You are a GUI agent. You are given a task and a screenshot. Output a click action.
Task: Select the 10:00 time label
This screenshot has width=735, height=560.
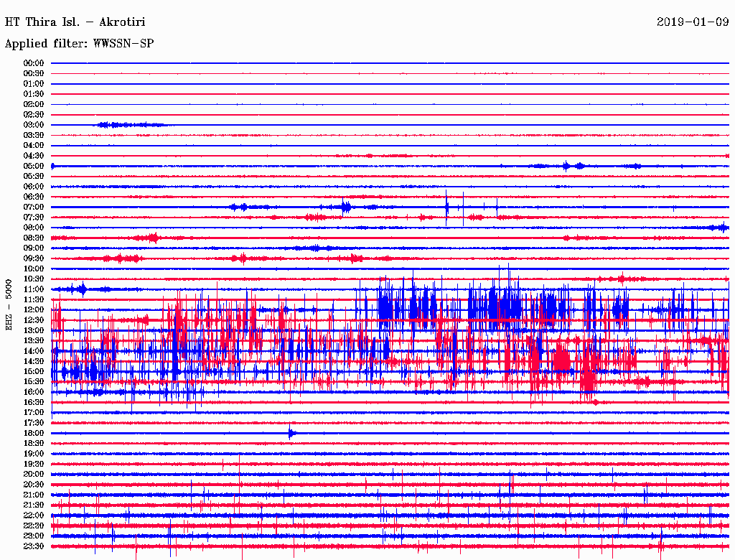click(33, 269)
